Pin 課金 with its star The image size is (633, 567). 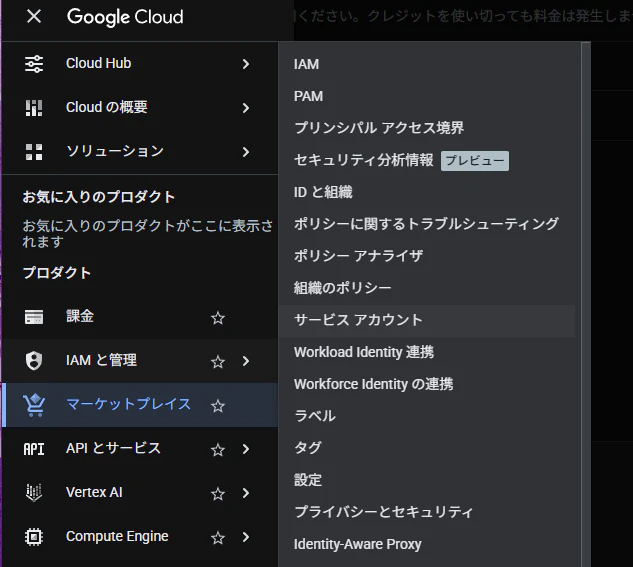218,318
